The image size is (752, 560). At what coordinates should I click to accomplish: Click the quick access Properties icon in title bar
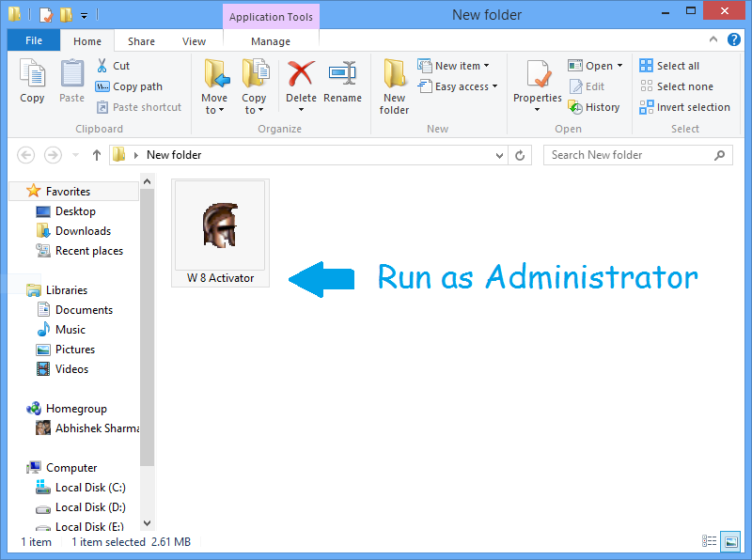(x=45, y=15)
